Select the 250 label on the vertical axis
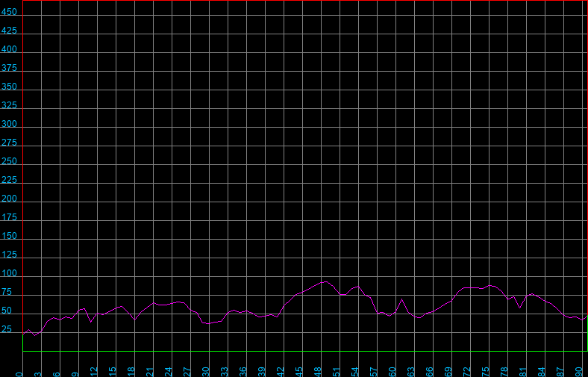The height and width of the screenshot is (377, 588). click(9, 161)
